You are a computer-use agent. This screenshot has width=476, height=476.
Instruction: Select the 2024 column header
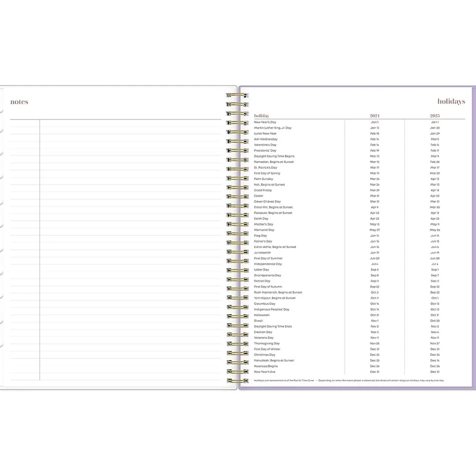pyautogui.click(x=375, y=116)
